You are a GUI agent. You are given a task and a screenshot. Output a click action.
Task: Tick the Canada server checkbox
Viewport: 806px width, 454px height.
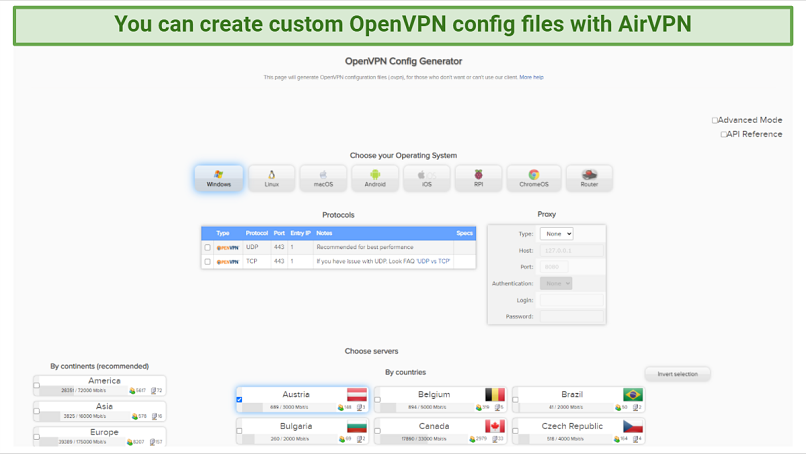point(377,431)
